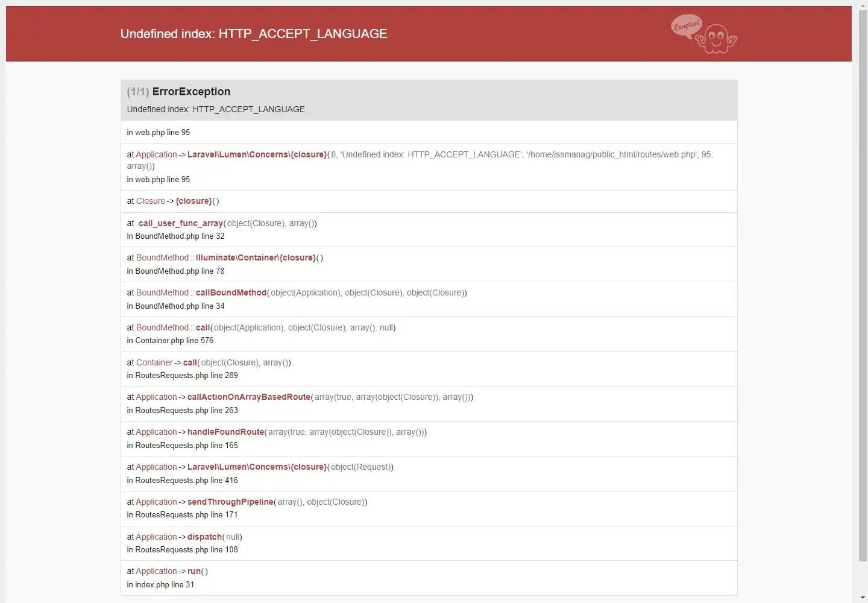Click the '(1/1)' exception counter
The image size is (868, 603).
coord(137,92)
